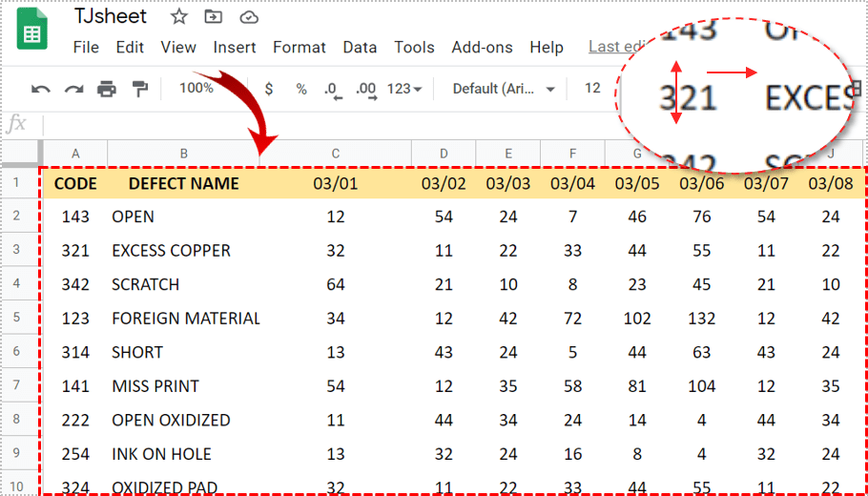Click the FOREIGN MATERIAL cell
Image resolution: width=868 pixels, height=496 pixels.
[x=186, y=319]
